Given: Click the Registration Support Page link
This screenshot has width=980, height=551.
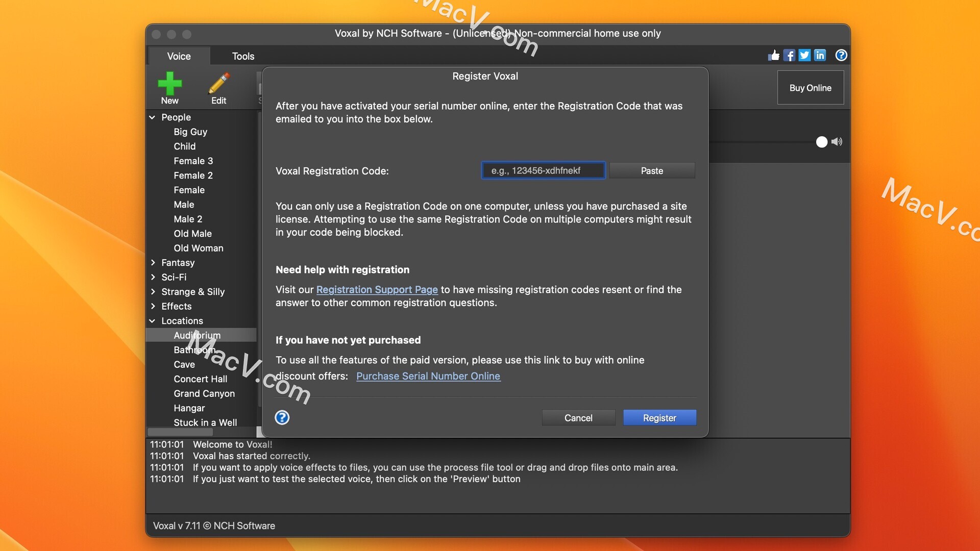Looking at the screenshot, I should click(377, 289).
